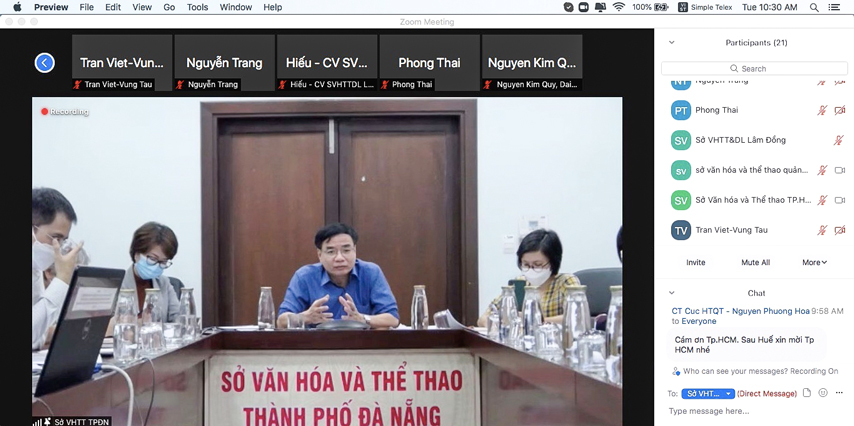Toggle sở văn hóa và thể thao quản camera
Screen dimensions: 854x426
tap(839, 170)
